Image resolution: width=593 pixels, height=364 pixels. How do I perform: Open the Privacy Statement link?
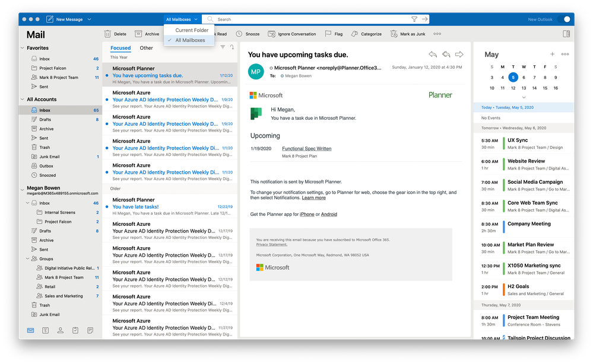(x=271, y=245)
